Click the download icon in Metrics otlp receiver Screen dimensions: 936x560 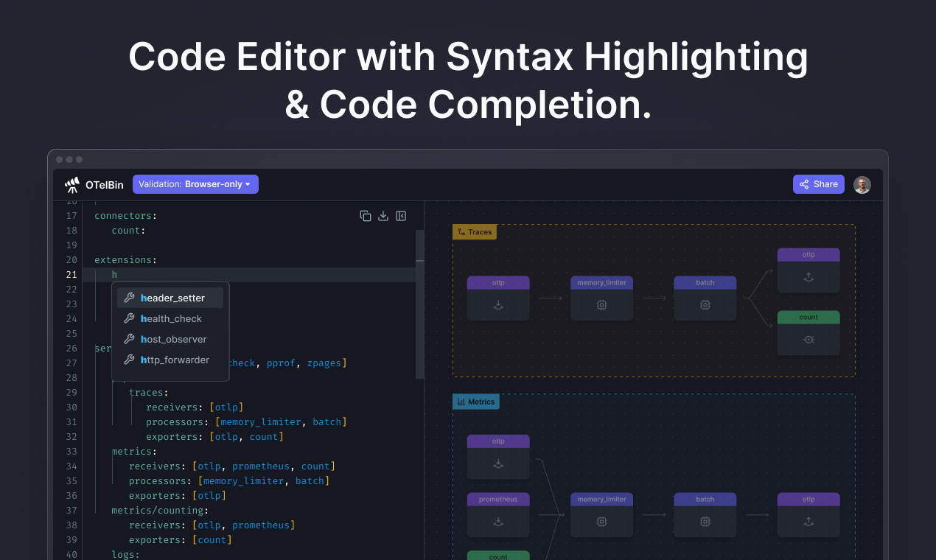click(x=498, y=464)
